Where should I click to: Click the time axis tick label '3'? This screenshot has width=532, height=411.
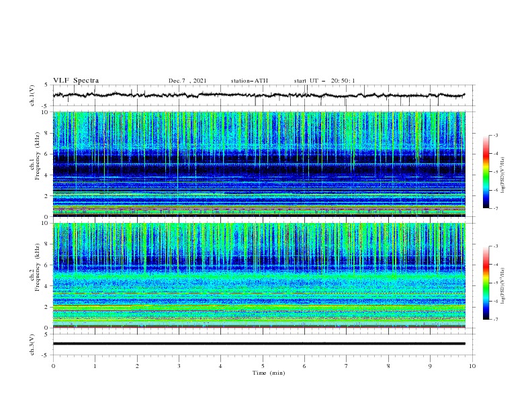coord(179,366)
